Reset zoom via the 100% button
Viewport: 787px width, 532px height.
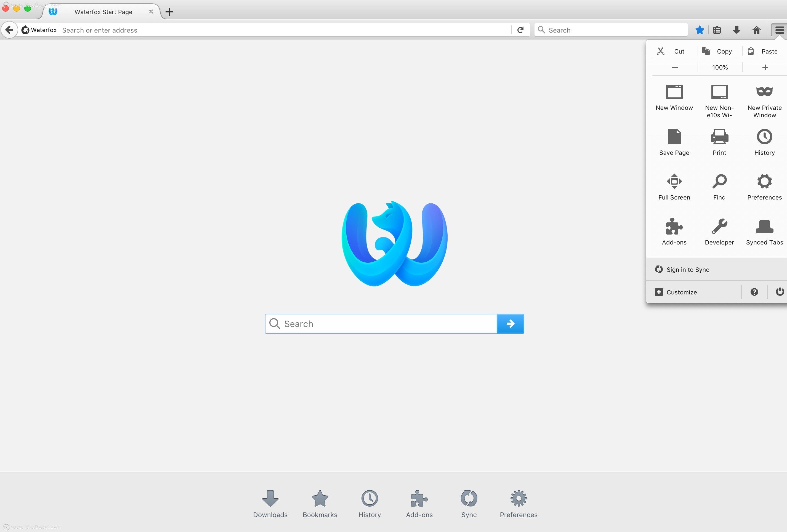coord(720,67)
